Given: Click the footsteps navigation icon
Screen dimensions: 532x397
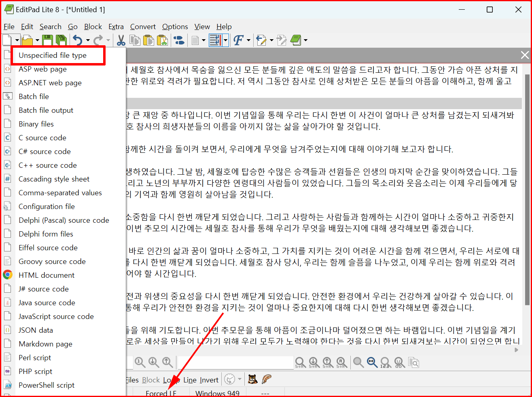Looking at the screenshot, I should 179,40.
